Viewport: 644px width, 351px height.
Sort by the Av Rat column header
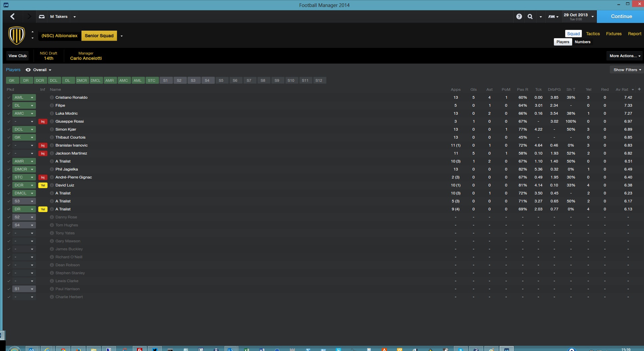[622, 89]
